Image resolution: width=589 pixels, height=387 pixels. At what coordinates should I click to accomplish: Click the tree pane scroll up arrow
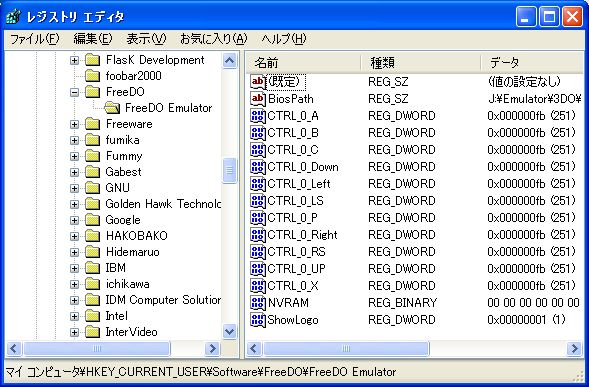point(230,60)
